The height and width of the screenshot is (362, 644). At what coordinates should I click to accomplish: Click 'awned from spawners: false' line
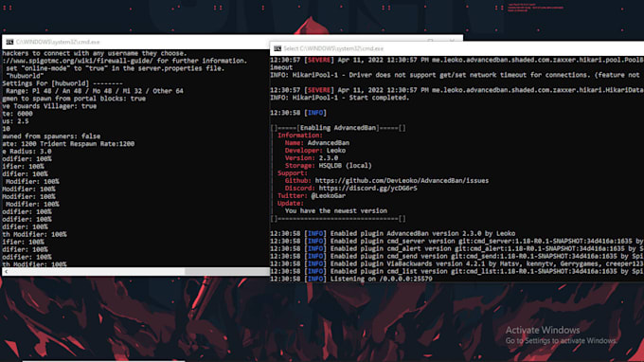click(x=51, y=136)
